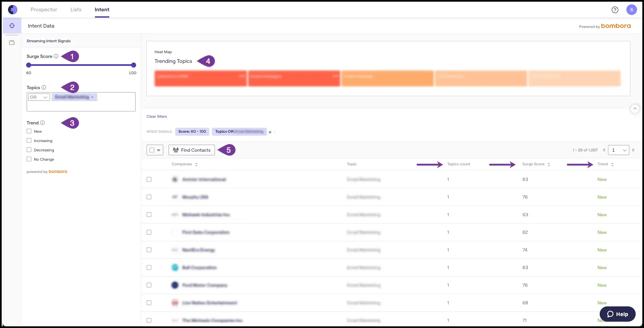Check the Increasing trend option
This screenshot has height=328, width=644.
29,140
